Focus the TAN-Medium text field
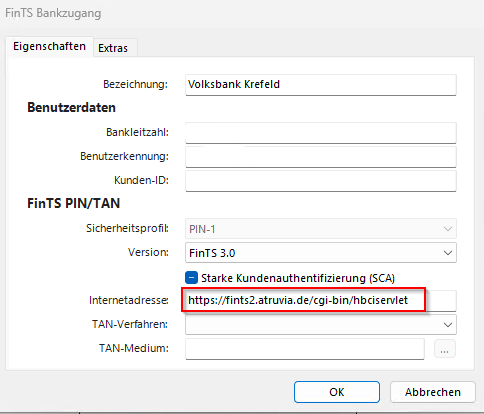The image size is (484, 414). [x=305, y=349]
